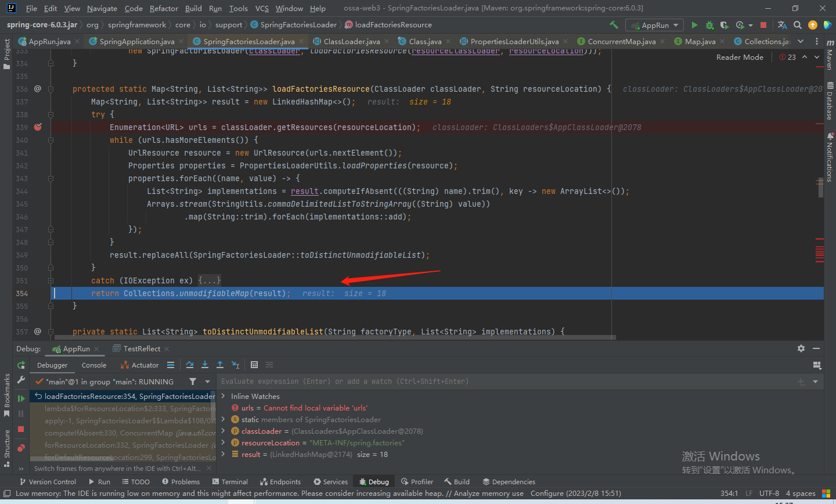
Task: Expand Inline Watches node
Action: 223,396
